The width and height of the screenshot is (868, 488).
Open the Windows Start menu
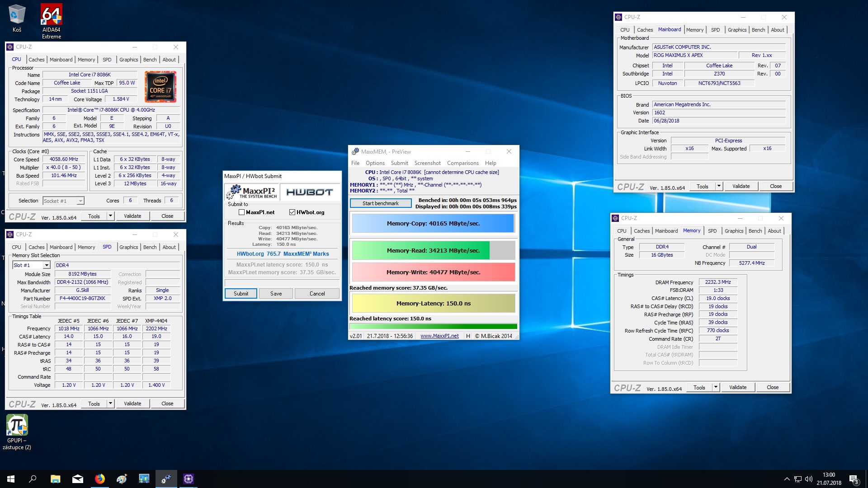11,479
